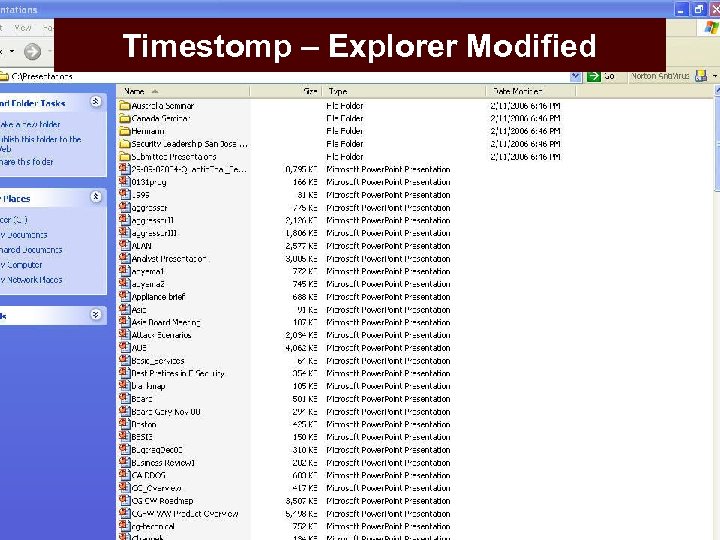
Task: Open My Computer from Other Places
Action: point(21,265)
